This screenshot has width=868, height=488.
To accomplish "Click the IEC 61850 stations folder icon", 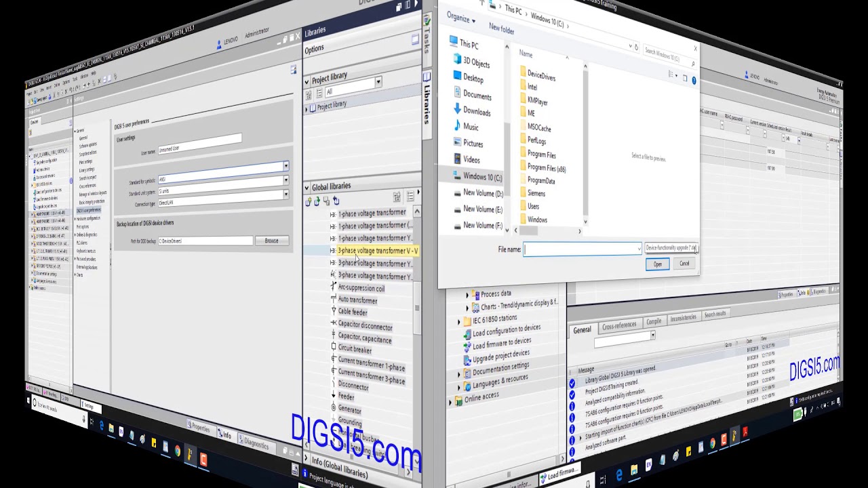I will click(x=467, y=321).
